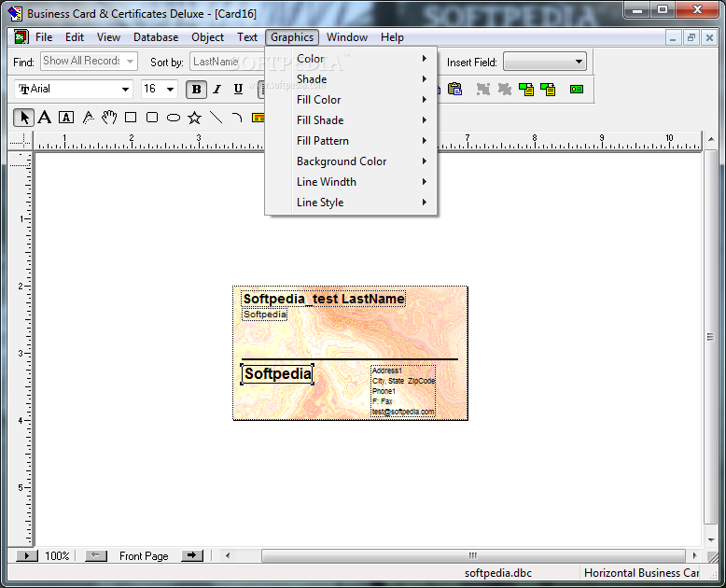Toggle Underline formatting

[x=238, y=89]
